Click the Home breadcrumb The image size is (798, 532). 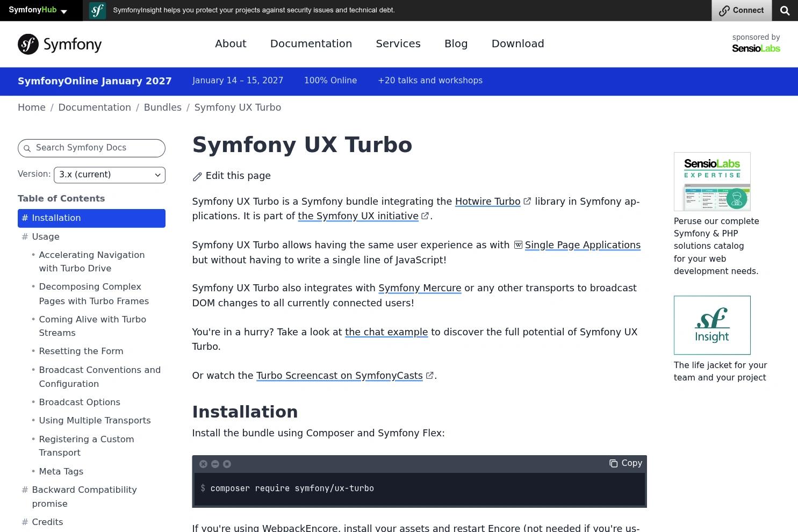[x=32, y=107]
